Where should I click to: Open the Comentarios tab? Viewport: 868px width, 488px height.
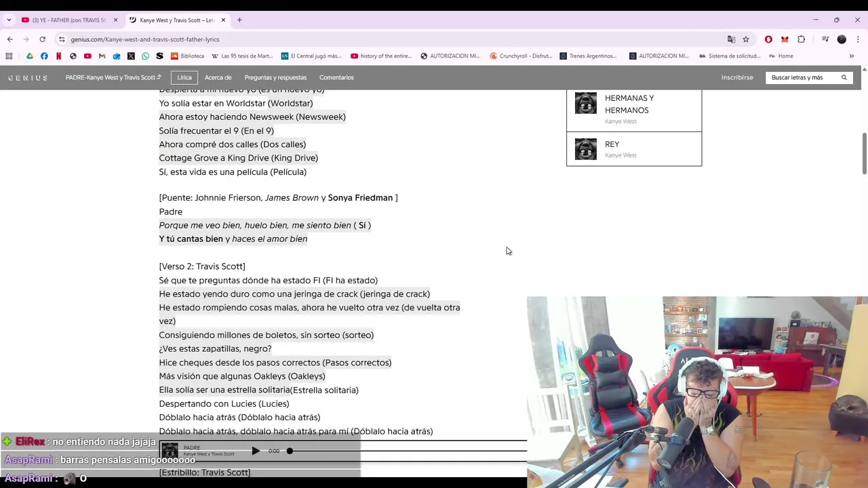(336, 77)
